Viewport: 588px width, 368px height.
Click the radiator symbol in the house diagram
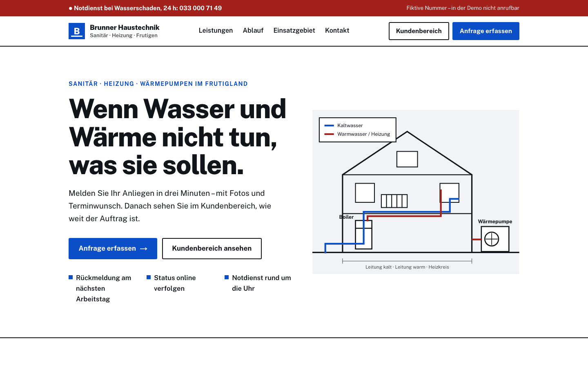pos(394,201)
